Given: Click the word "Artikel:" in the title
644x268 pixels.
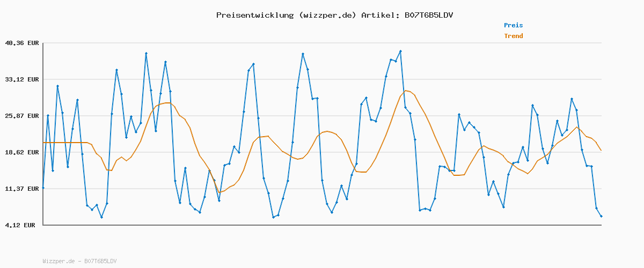Looking at the screenshot, I should [380, 15].
